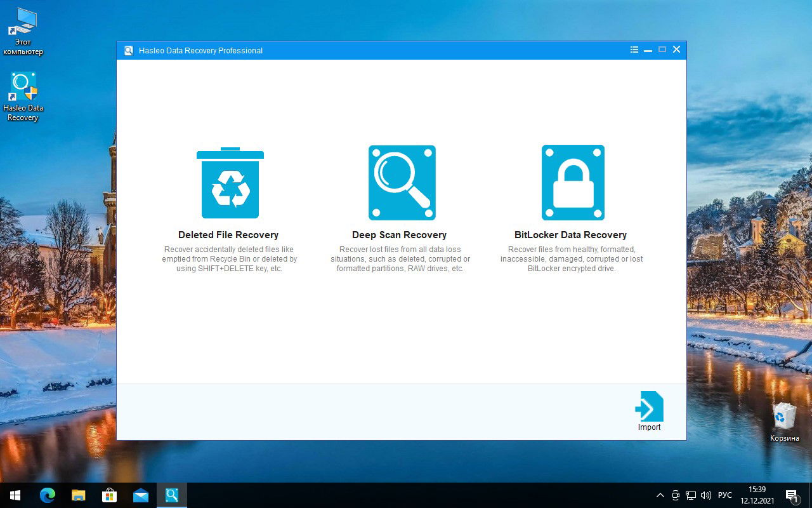The width and height of the screenshot is (812, 508).
Task: Minimize the Hasleo Data Recovery window
Action: tap(648, 50)
